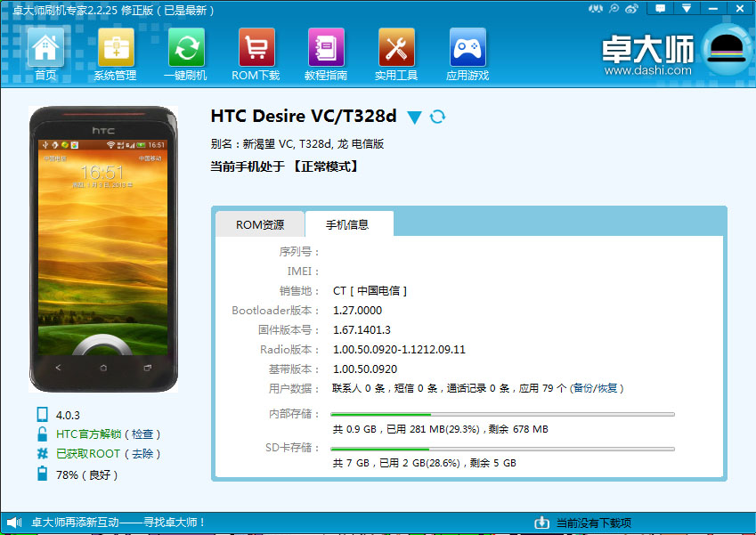This screenshot has width=756, height=535.
Task: Open the title bar dropdown menu
Action: 686,8
